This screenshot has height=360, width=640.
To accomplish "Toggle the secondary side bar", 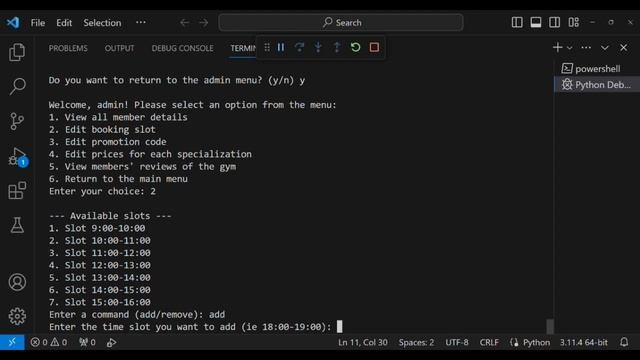I will [555, 22].
